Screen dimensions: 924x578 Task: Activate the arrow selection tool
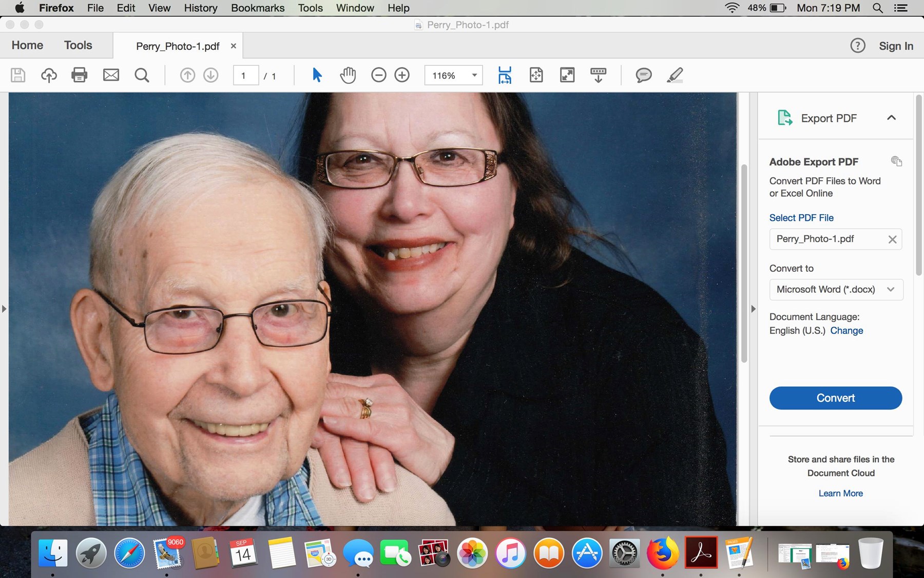pyautogui.click(x=317, y=75)
